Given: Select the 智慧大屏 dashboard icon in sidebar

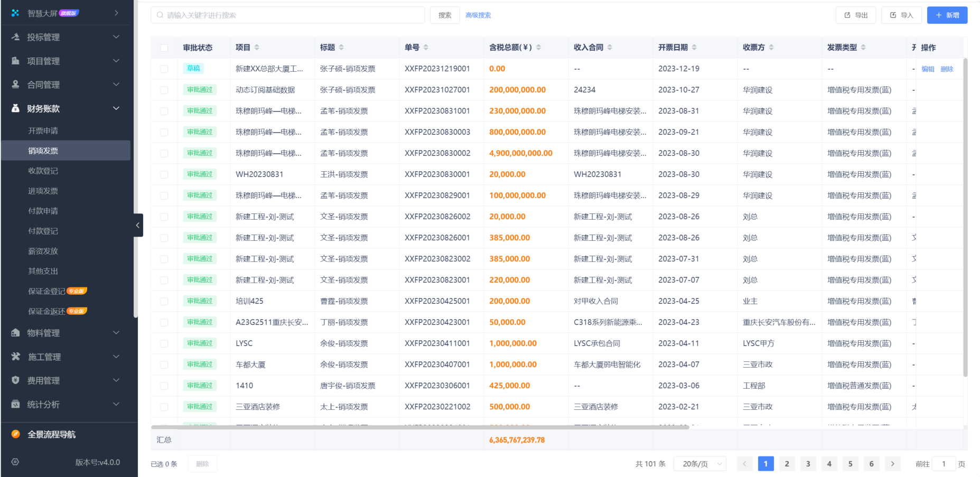Looking at the screenshot, I should click(x=14, y=12).
